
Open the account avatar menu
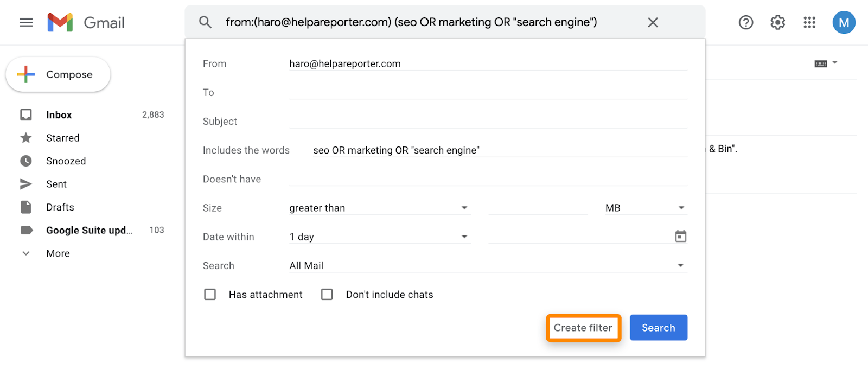[844, 22]
